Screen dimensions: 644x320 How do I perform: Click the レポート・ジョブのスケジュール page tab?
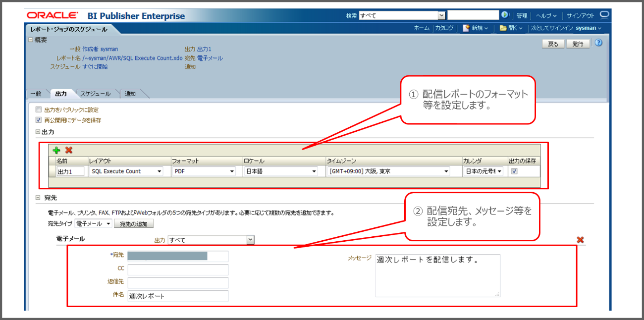[x=68, y=29]
